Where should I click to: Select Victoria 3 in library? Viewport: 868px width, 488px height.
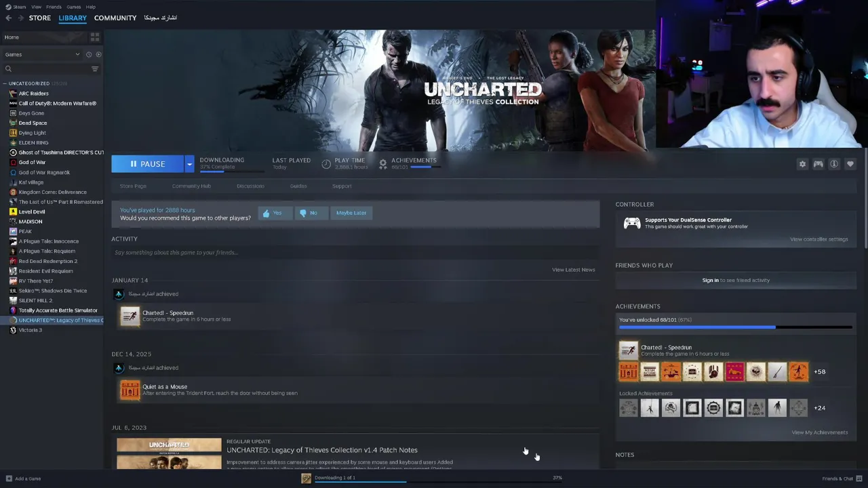point(30,330)
